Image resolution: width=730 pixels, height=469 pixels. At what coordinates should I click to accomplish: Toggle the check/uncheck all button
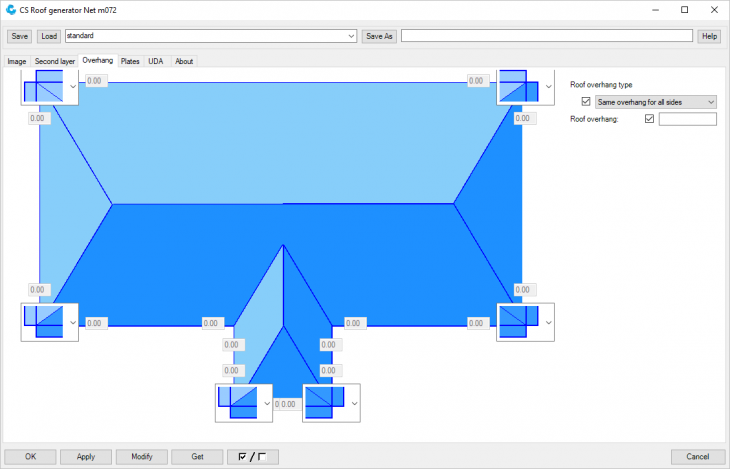252,456
